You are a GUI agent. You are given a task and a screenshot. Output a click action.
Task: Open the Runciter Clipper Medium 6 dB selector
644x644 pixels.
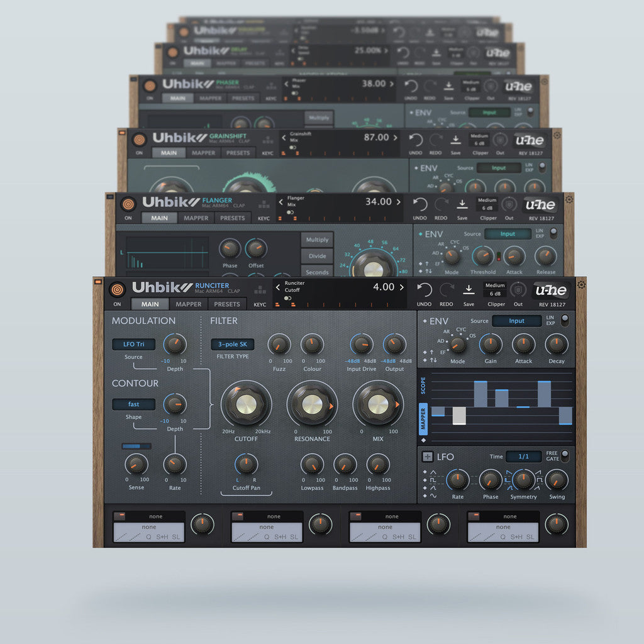pos(495,289)
